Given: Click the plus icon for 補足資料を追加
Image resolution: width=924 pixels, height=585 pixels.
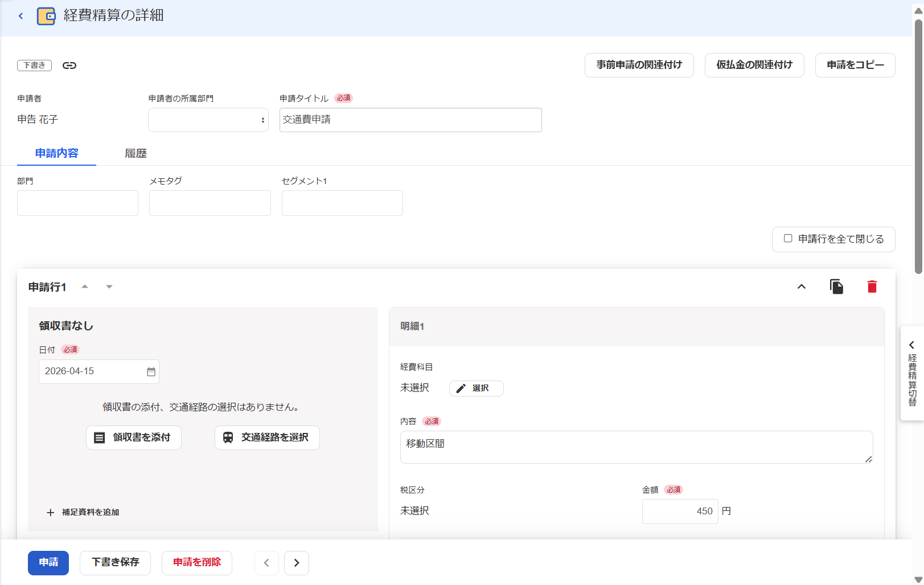Looking at the screenshot, I should [x=50, y=513].
